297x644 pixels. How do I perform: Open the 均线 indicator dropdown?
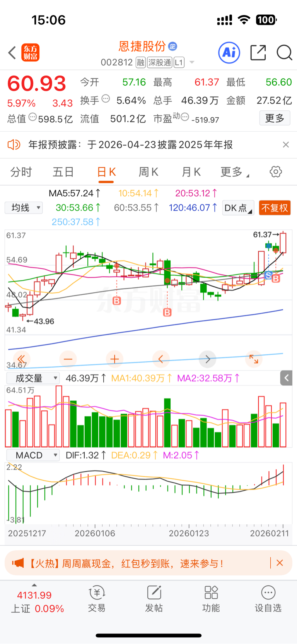click(24, 208)
